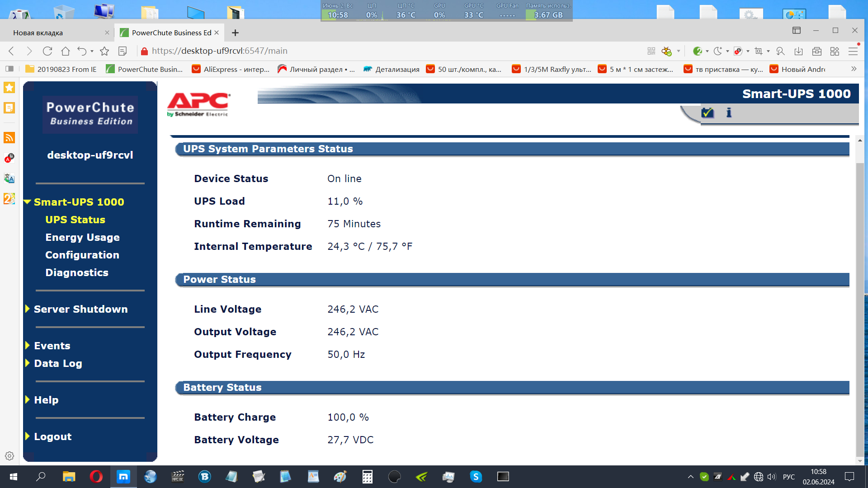Open the Energy Usage page

click(82, 237)
